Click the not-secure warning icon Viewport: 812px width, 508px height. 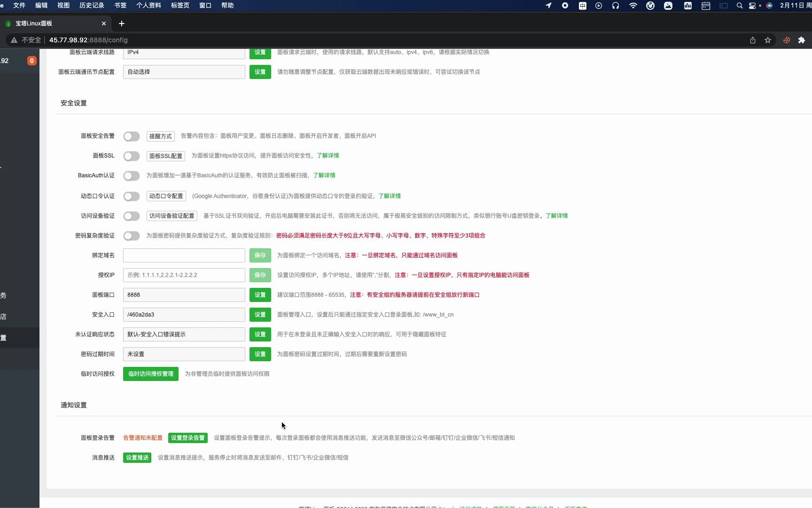[x=14, y=40]
